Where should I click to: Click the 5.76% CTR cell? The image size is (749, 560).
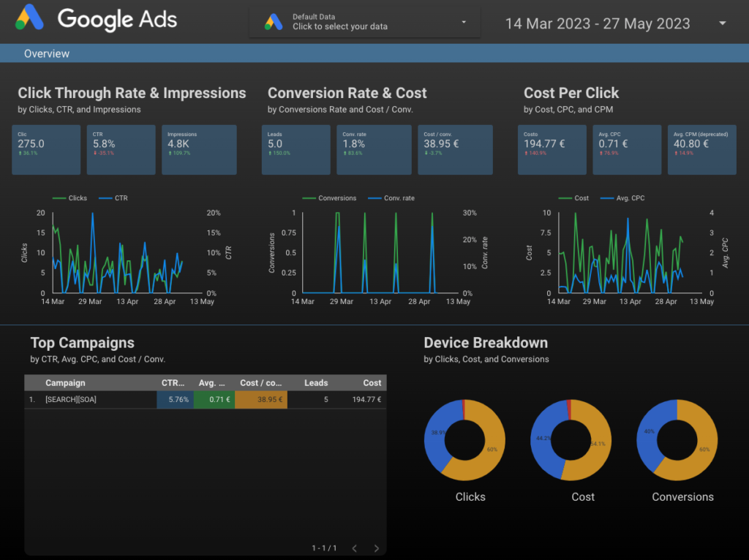click(x=176, y=400)
